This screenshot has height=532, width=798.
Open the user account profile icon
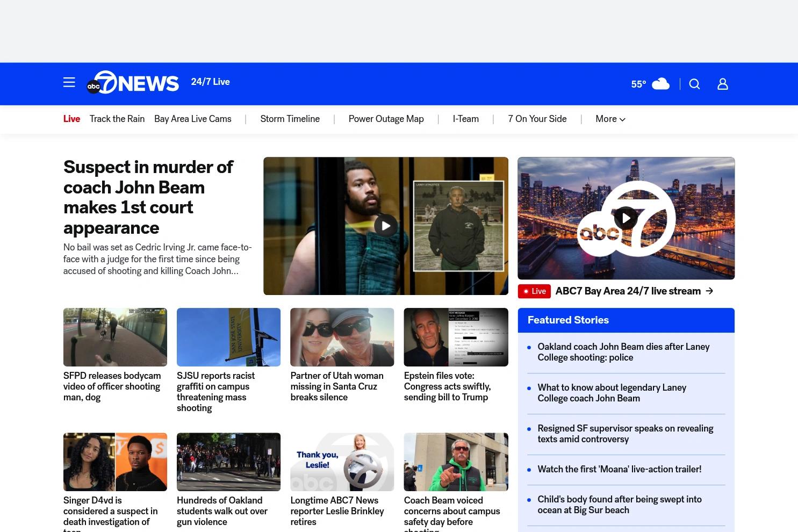coord(723,84)
